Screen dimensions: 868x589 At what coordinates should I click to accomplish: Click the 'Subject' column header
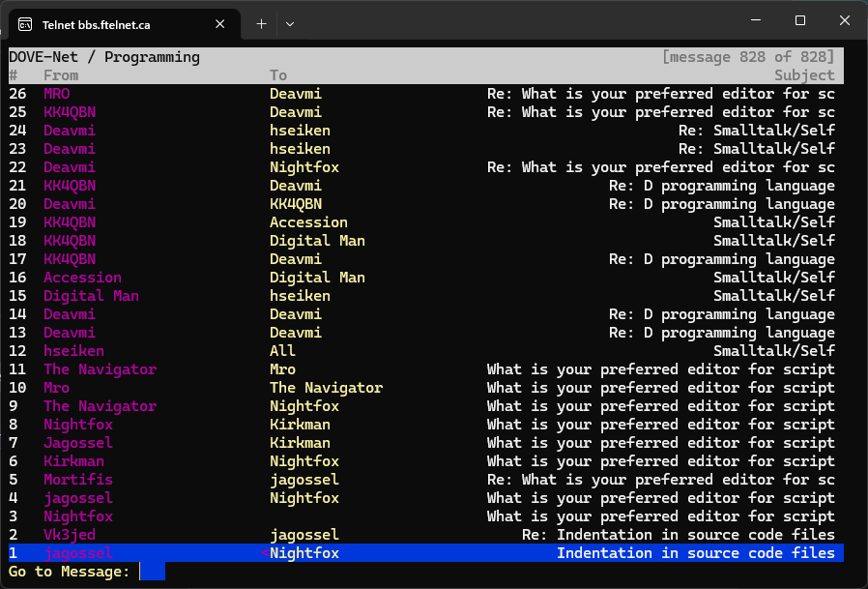[x=804, y=75]
